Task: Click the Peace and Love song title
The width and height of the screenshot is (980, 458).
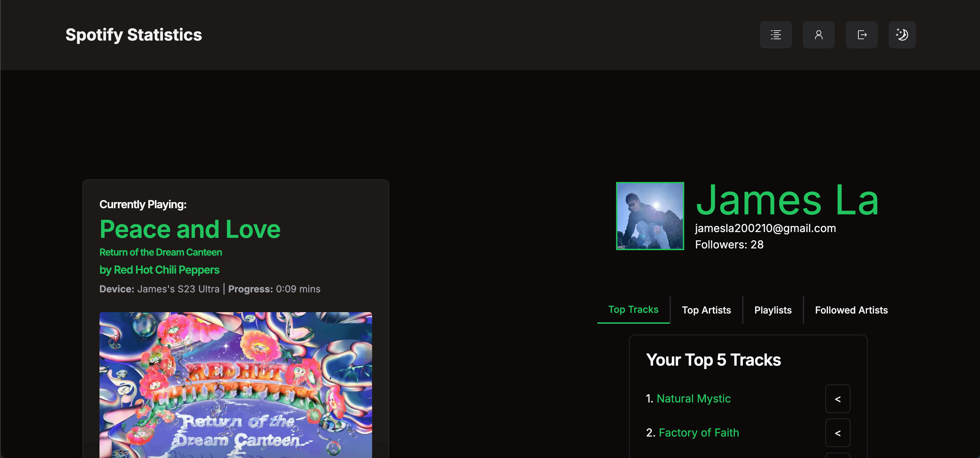Action: (190, 229)
